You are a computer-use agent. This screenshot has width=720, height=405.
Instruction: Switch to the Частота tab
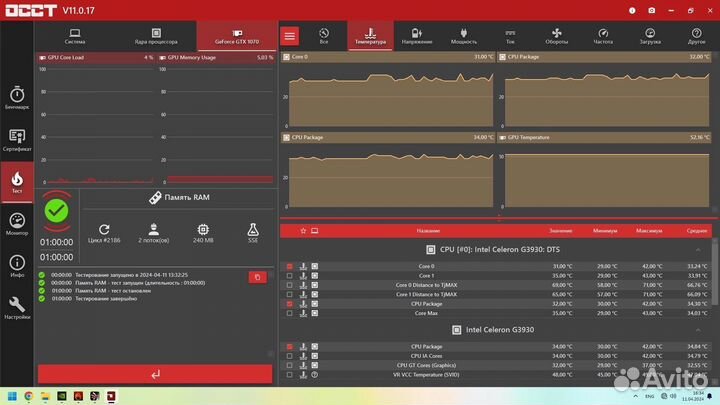click(603, 36)
